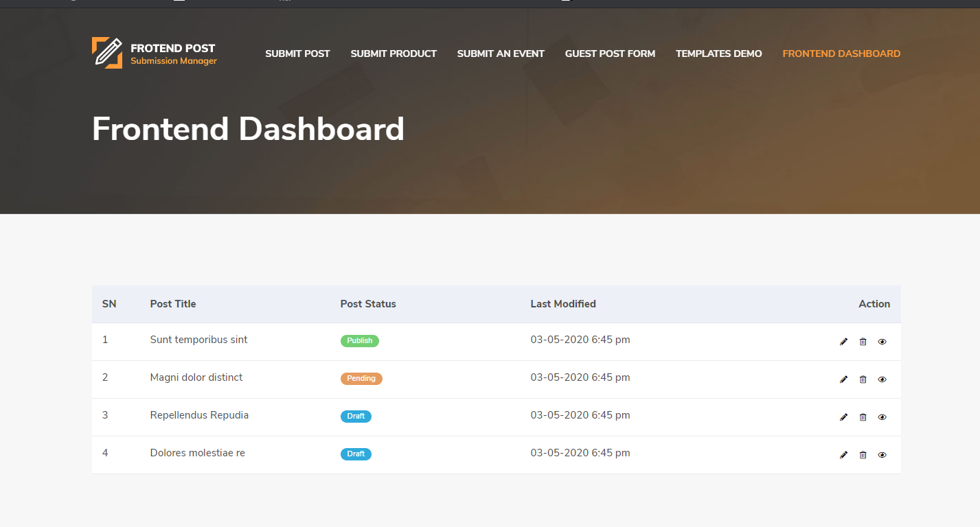Select Frontend Dashboard in navigation
The image size is (980, 527).
point(841,54)
